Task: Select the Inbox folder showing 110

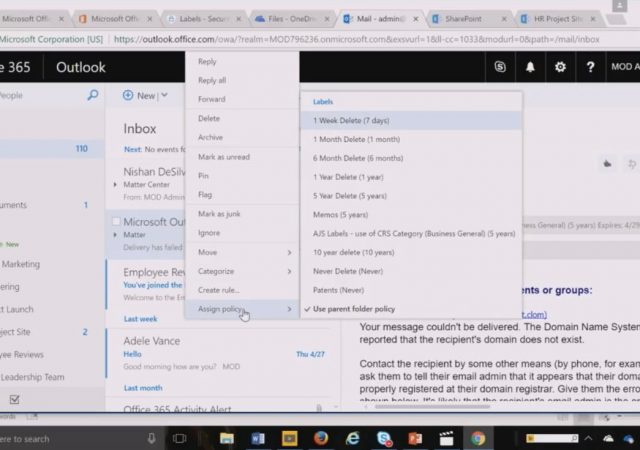Action: pos(52,149)
